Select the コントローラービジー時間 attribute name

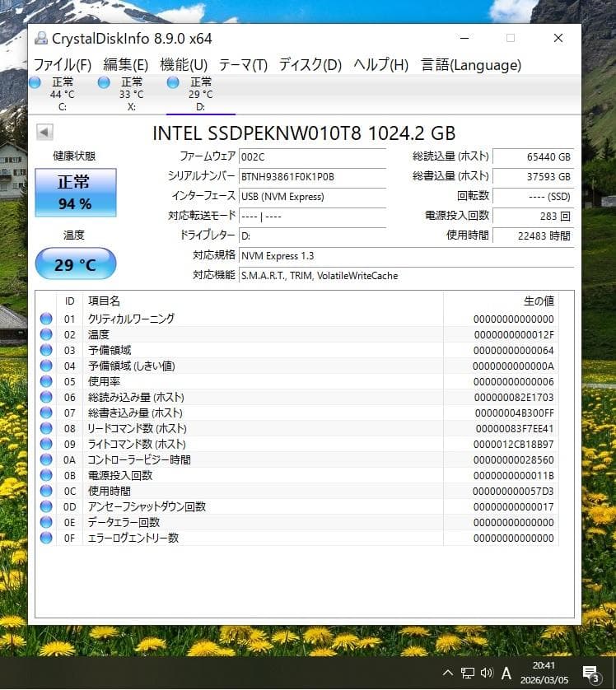[x=139, y=459]
